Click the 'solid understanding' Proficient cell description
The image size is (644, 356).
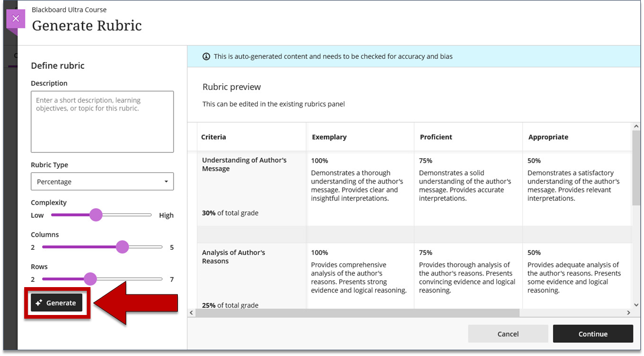[x=465, y=186]
